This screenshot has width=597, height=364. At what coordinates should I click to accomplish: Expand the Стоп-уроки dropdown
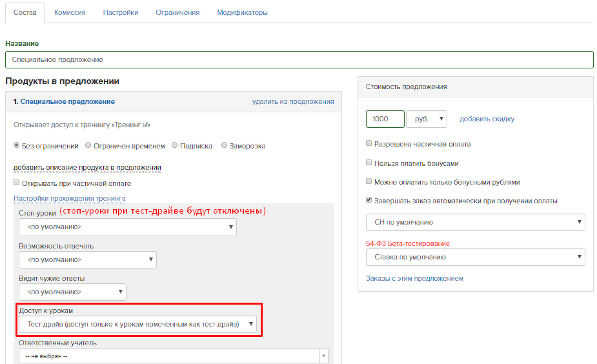[128, 227]
